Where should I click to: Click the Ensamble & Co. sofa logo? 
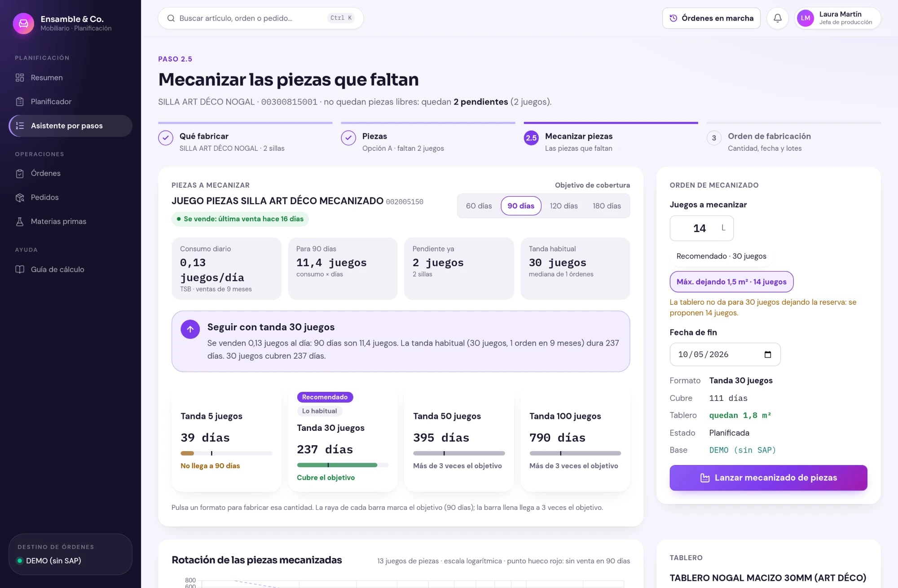(x=23, y=23)
